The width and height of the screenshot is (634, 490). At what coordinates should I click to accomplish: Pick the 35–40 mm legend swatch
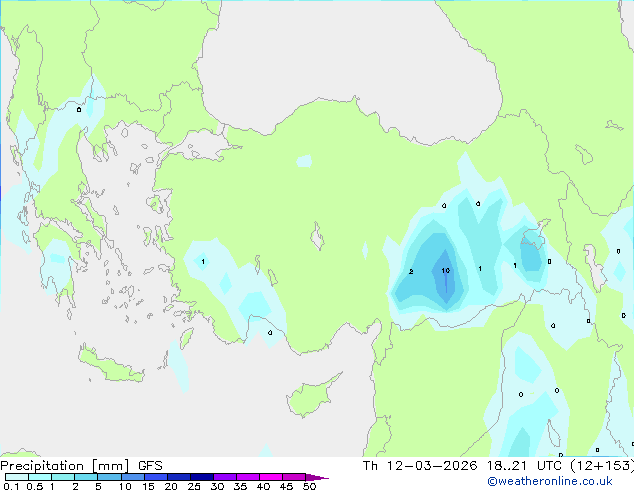click(247, 477)
